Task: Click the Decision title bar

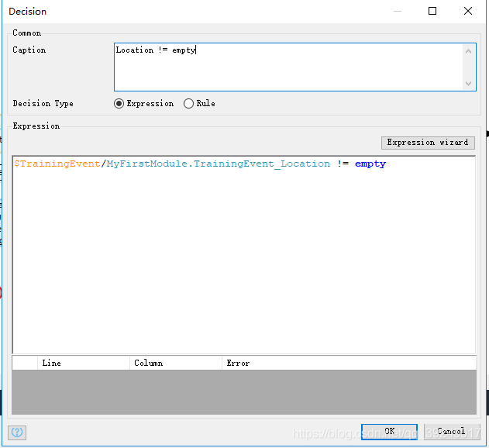Action: (194, 12)
